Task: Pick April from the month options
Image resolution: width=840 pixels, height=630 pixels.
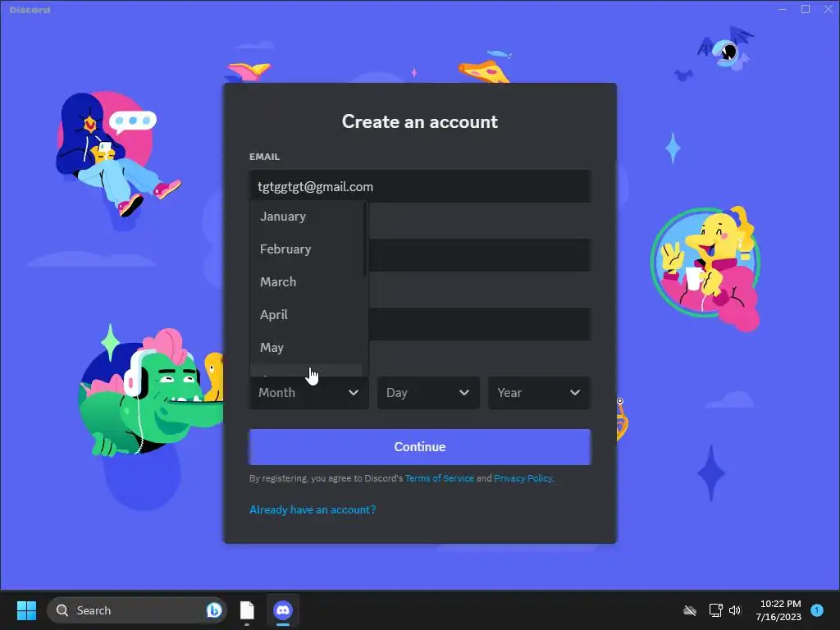Action: point(307,315)
